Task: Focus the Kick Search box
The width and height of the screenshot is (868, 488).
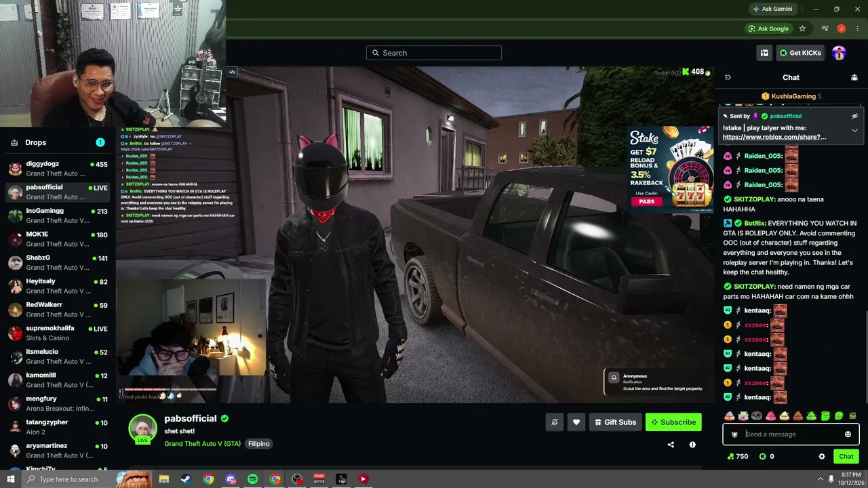Action: pos(434,53)
